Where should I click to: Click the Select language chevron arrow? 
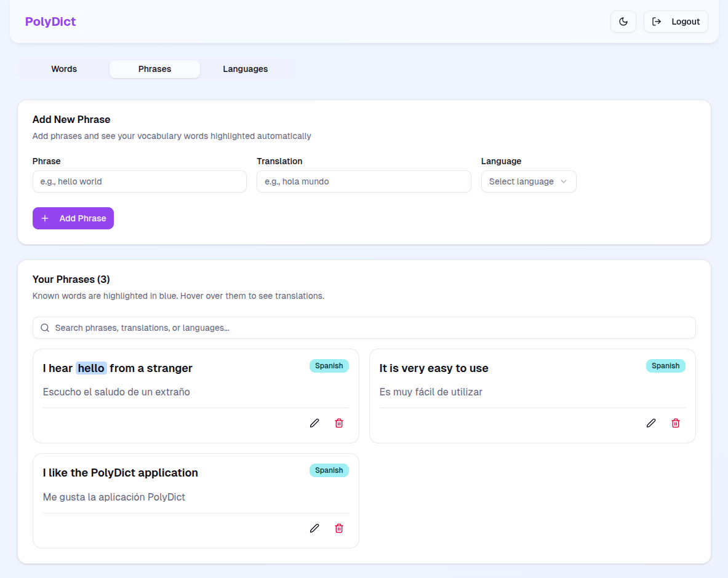click(564, 181)
